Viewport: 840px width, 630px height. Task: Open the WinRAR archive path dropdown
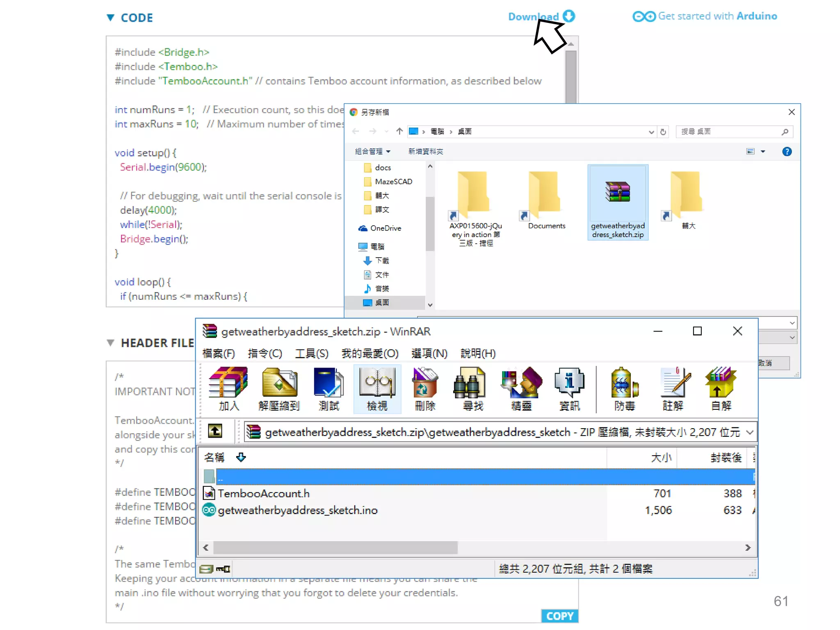tap(750, 432)
